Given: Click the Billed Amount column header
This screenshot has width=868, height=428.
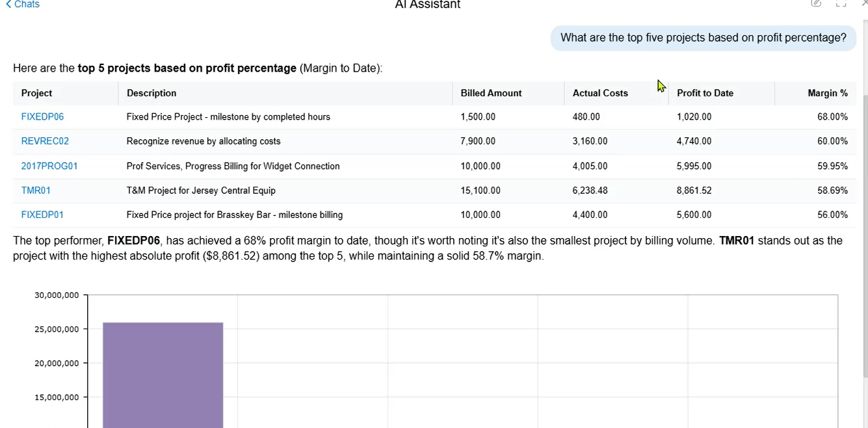Looking at the screenshot, I should pyautogui.click(x=491, y=93).
